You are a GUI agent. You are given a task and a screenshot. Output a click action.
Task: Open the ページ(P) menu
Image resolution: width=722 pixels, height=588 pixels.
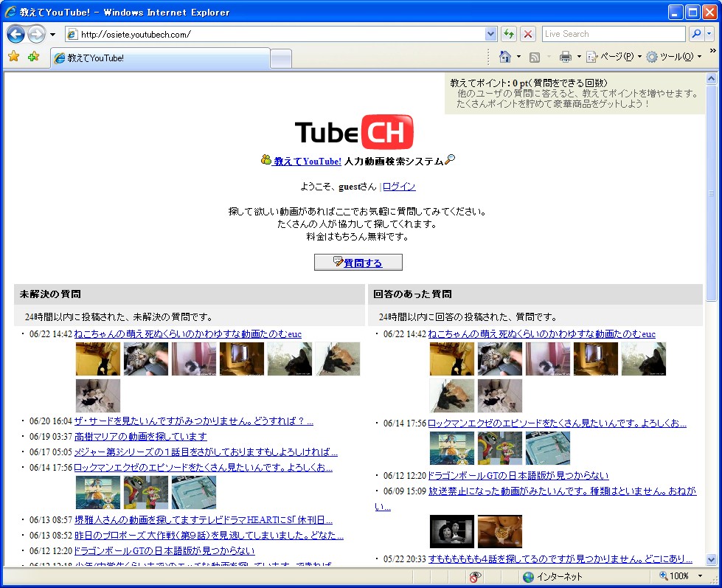pos(614,57)
